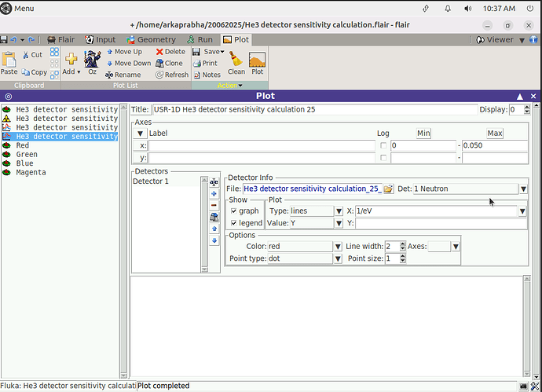Select Detector 1 in the Detectors list

click(166, 181)
